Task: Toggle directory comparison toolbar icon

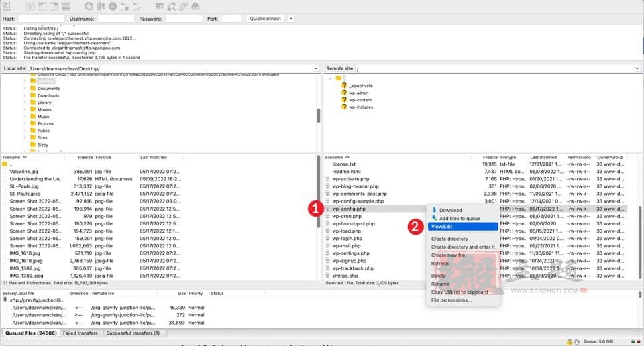Action: (172, 6)
